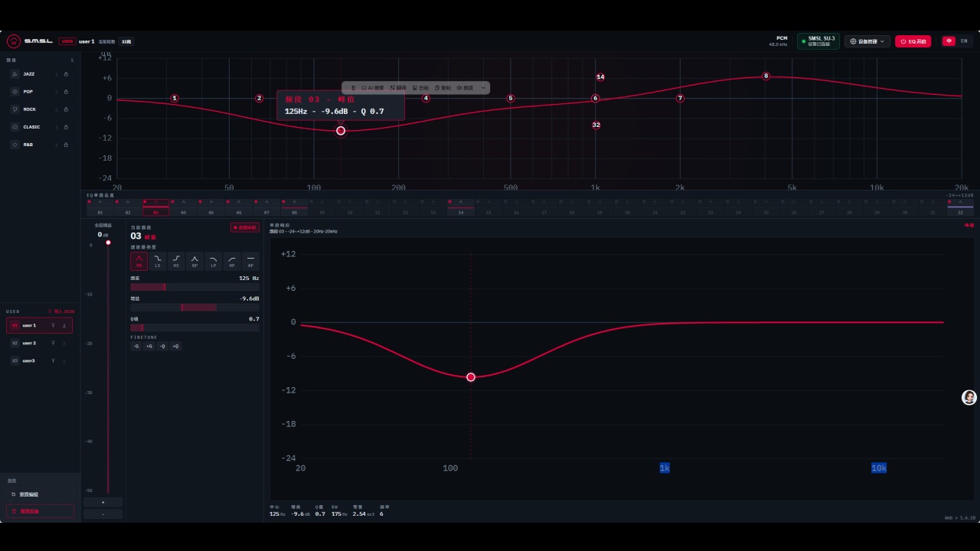Choose the LS low shelf filter
Image resolution: width=980 pixels, height=551 pixels.
(x=158, y=261)
